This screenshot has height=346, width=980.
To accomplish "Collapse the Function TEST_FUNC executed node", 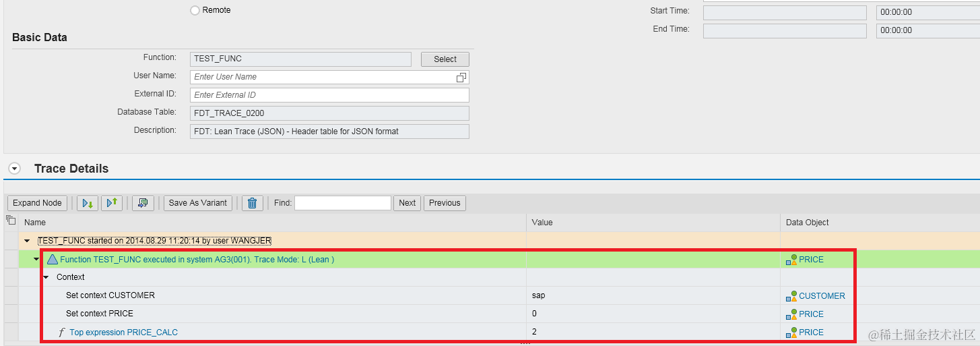I will coord(36,259).
